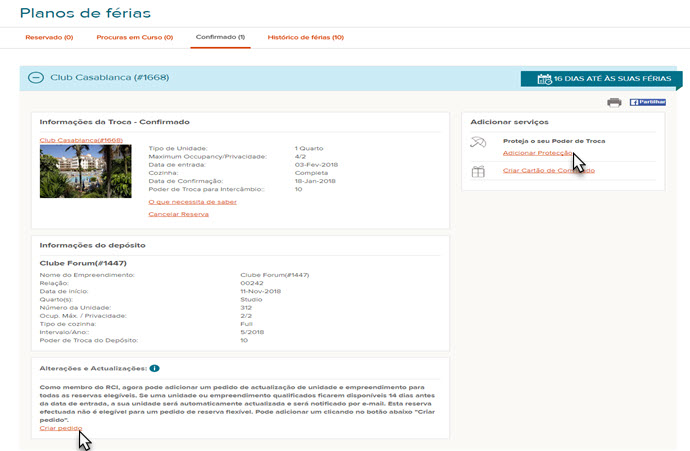This screenshot has width=690, height=451.
Task: Select the confirmation date 18-Jan-2018
Action: pyautogui.click(x=315, y=181)
